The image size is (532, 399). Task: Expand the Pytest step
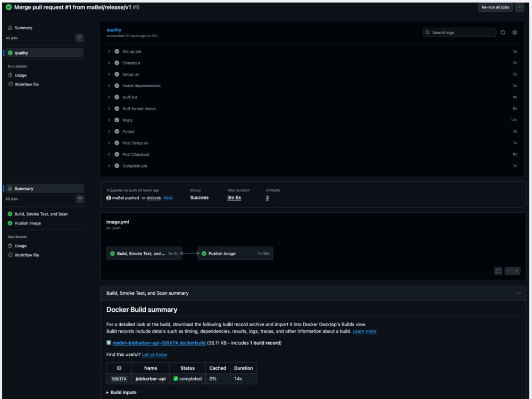pos(109,131)
